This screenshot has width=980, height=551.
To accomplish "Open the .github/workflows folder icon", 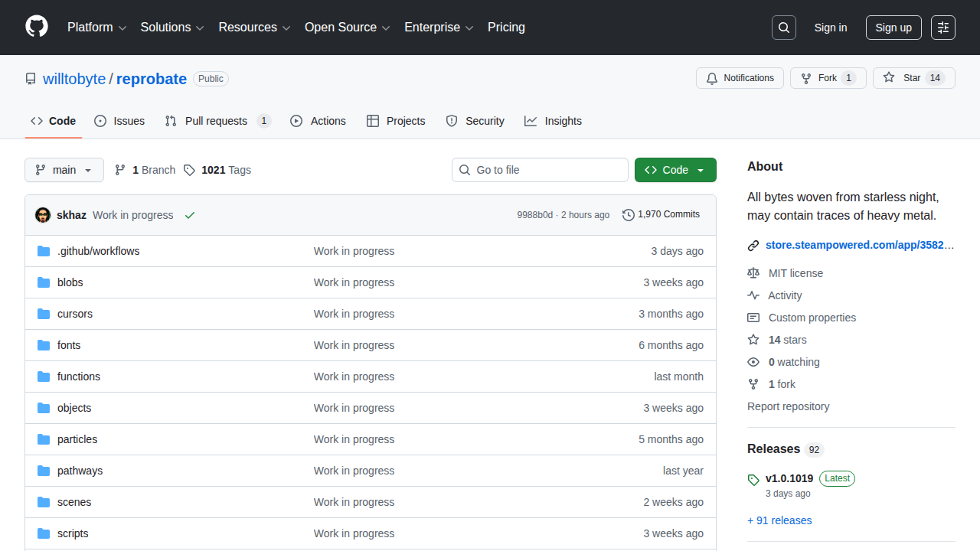I will click(x=44, y=251).
